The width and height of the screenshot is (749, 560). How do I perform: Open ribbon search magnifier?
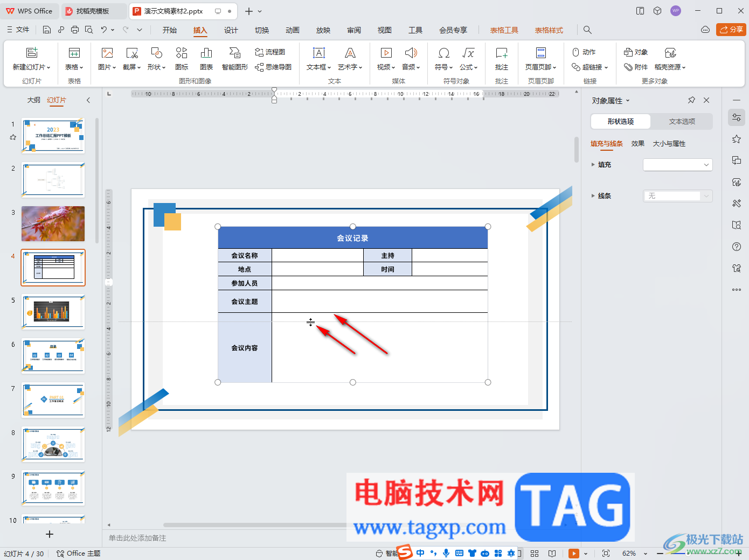click(x=587, y=30)
